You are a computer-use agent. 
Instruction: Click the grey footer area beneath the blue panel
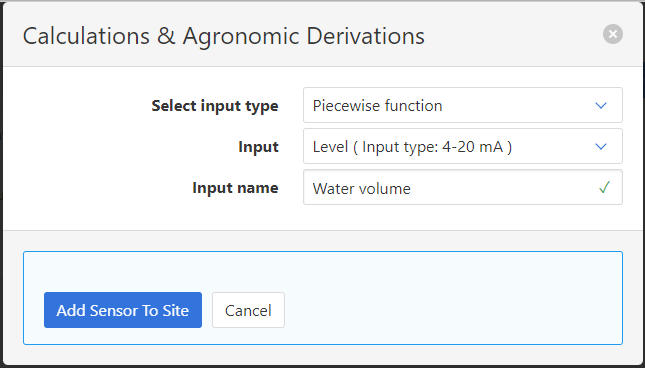click(322, 355)
